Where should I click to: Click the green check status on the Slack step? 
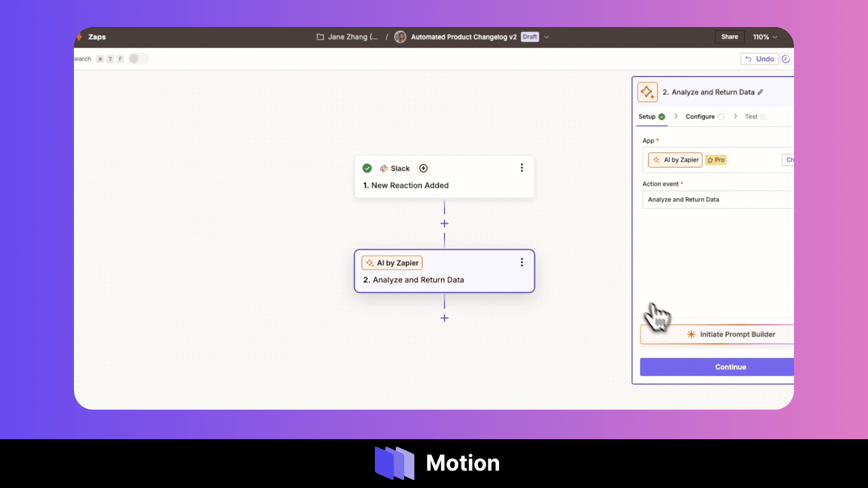click(367, 168)
